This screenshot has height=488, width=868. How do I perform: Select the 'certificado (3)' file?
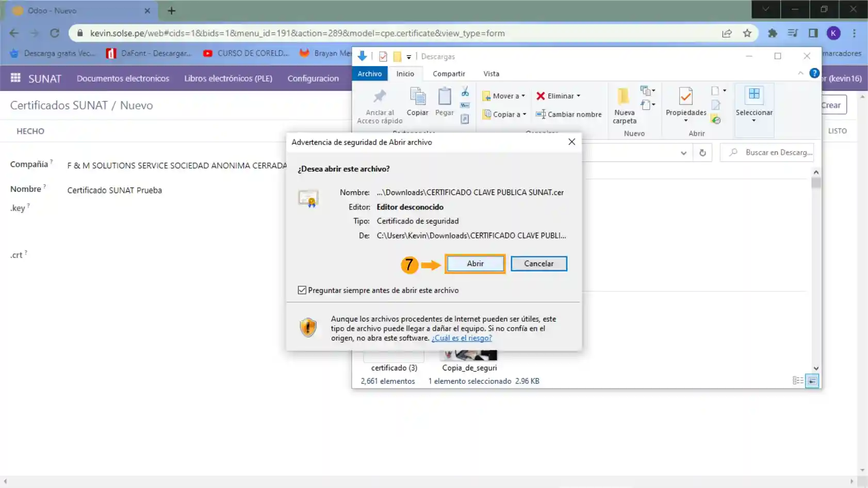(394, 368)
